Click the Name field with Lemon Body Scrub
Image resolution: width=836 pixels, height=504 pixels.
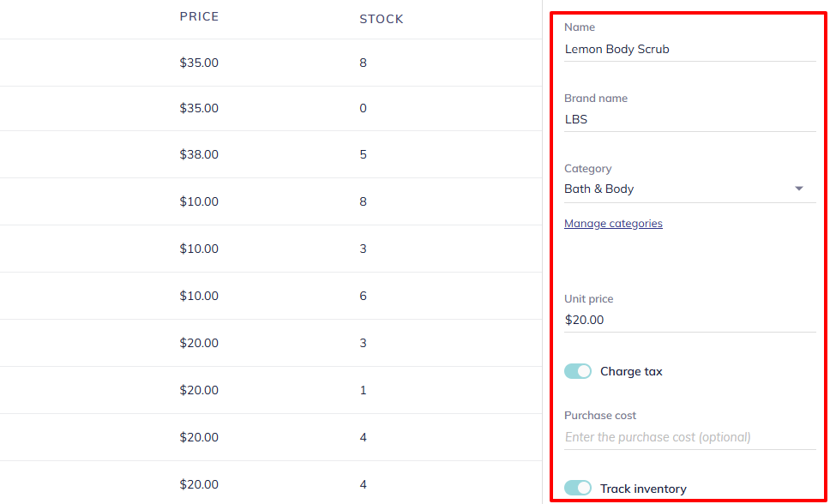(x=689, y=50)
